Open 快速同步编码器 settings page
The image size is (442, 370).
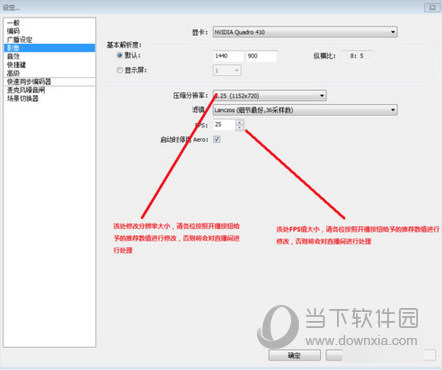coord(29,82)
